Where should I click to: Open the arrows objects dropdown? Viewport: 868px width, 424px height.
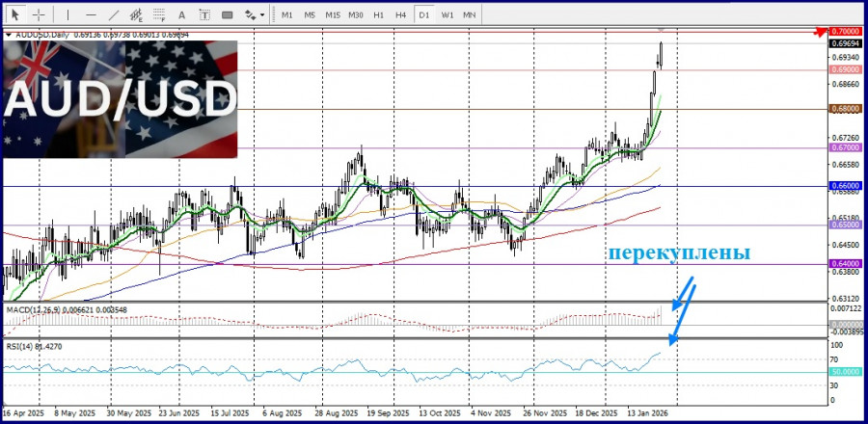point(255,14)
